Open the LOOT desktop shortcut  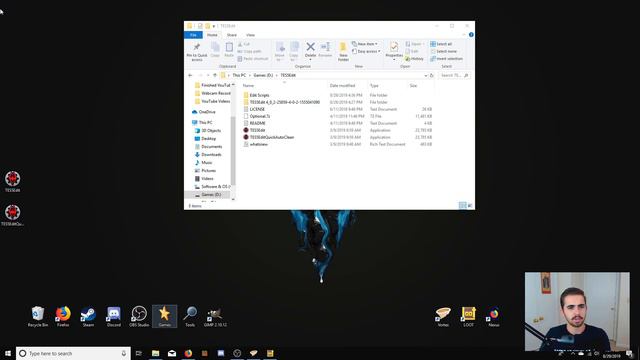(468, 316)
